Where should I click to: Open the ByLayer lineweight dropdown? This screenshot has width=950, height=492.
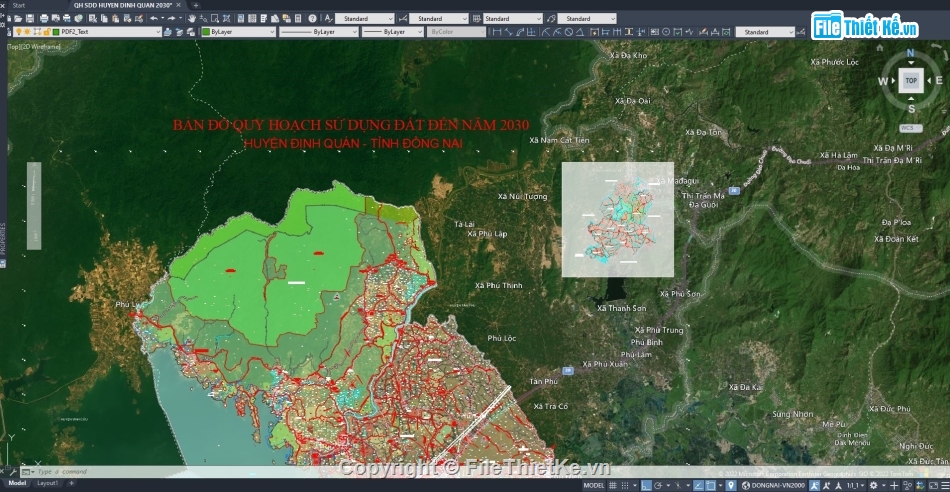tap(393, 32)
